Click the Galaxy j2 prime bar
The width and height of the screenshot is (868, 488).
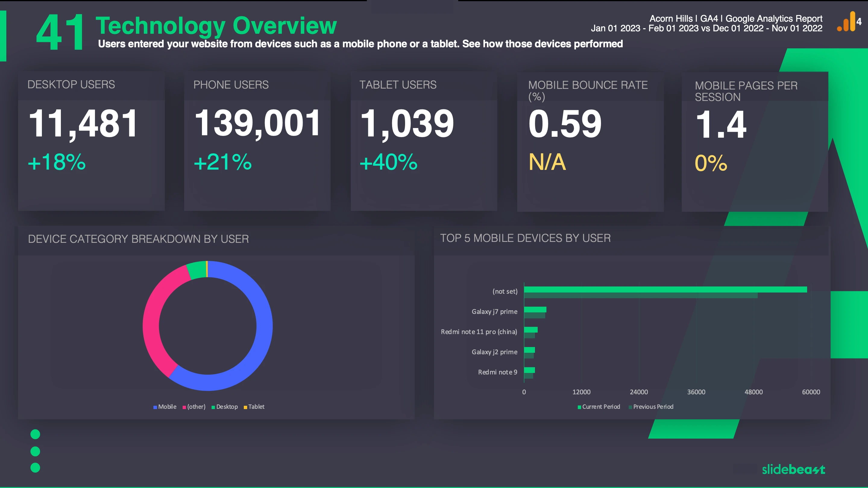(529, 350)
